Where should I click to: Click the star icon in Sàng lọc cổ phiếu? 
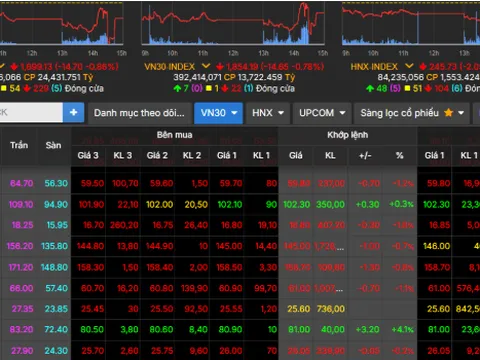coord(448,113)
